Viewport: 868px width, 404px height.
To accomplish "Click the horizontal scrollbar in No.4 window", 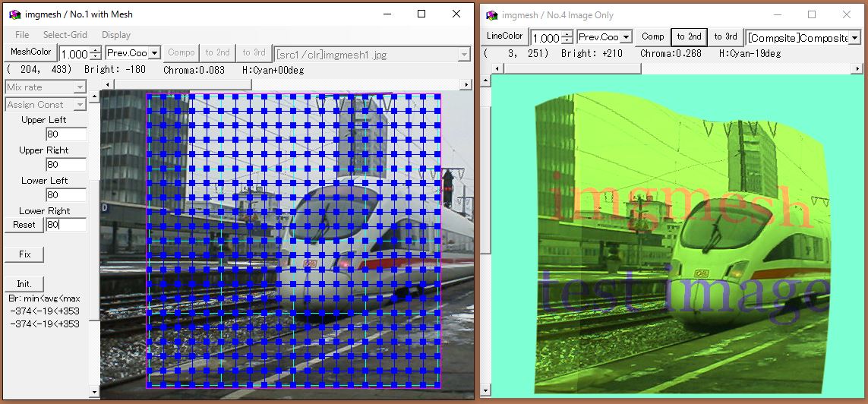I will tap(676, 68).
